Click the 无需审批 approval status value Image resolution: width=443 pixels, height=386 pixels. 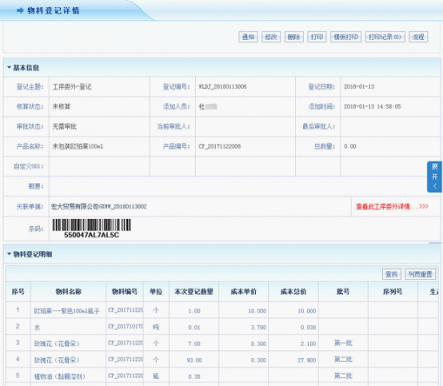[x=64, y=126]
